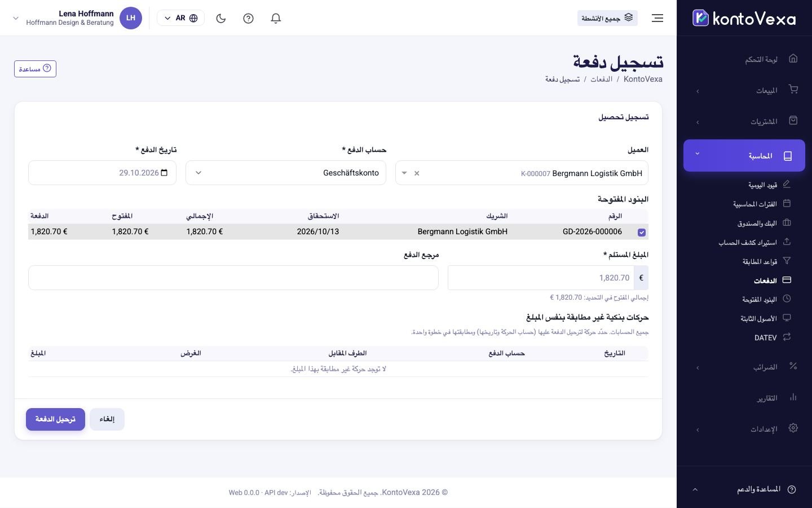
Task: Click the payment date field 29.10.2026
Action: coord(102,173)
